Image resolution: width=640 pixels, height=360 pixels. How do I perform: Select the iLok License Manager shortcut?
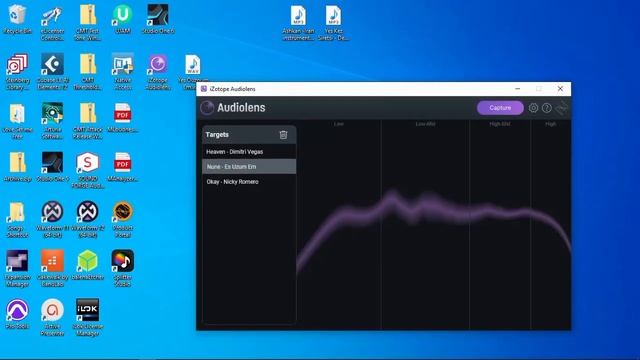pos(87,318)
